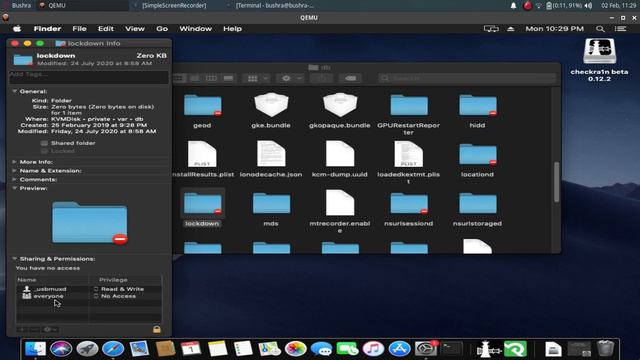Open the Help menu
Image resolution: width=640 pixels, height=360 pixels.
click(x=232, y=29)
